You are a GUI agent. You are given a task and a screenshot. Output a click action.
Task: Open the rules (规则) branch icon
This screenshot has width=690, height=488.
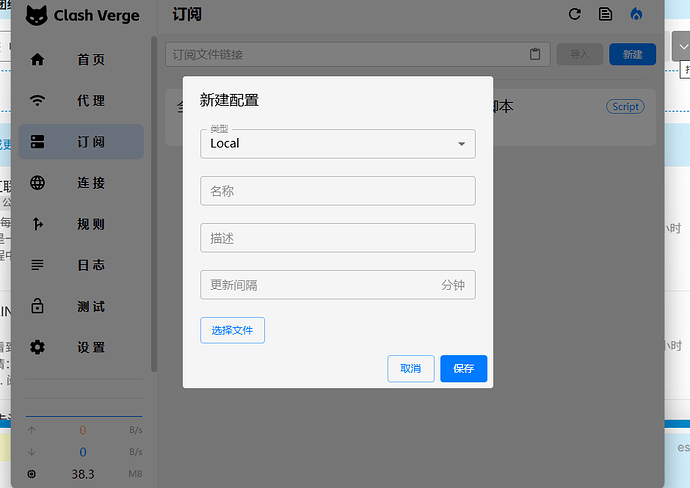37,224
